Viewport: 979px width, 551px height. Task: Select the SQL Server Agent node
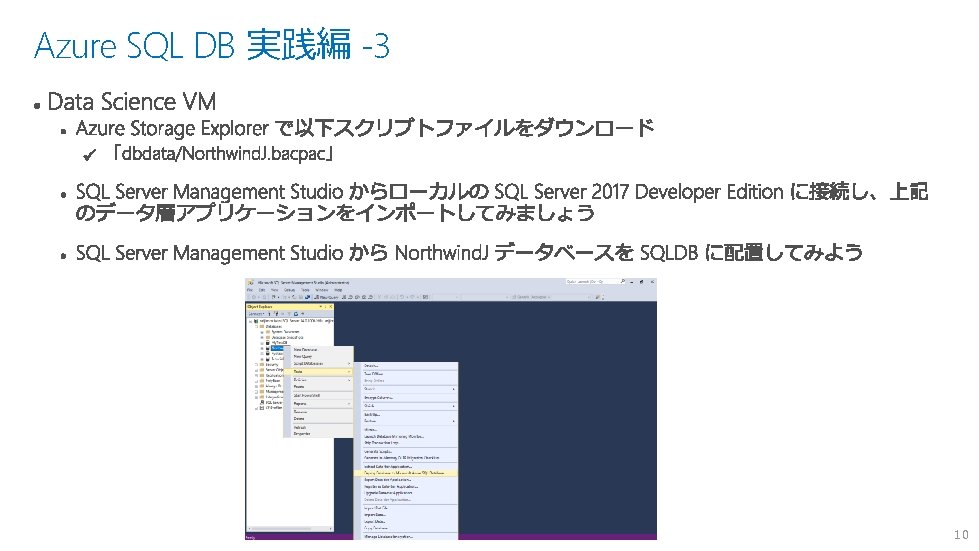point(271,402)
